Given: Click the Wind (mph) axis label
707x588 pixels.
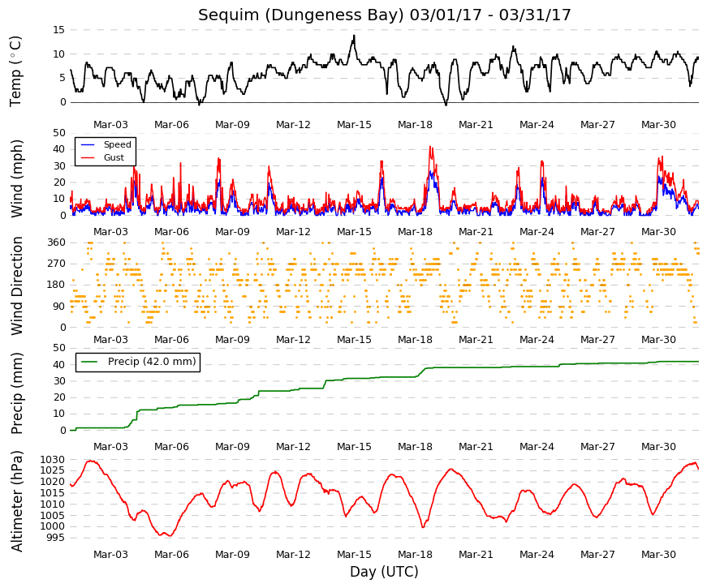Looking at the screenshot, I should tap(16, 179).
